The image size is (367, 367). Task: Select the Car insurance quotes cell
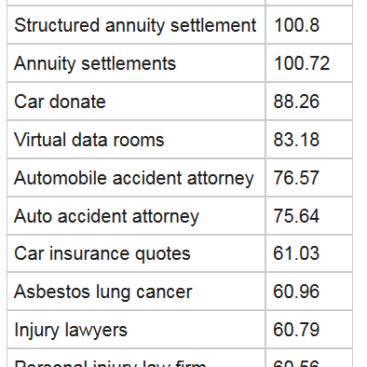(136, 254)
